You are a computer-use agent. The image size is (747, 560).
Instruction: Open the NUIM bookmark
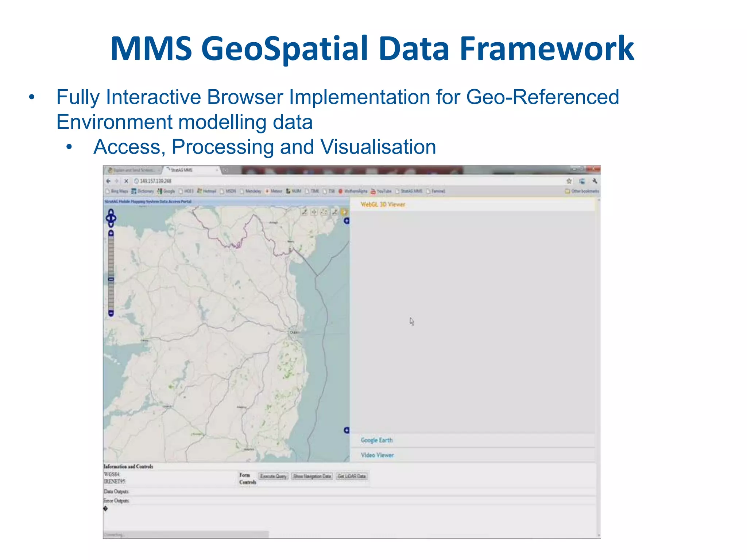click(294, 191)
